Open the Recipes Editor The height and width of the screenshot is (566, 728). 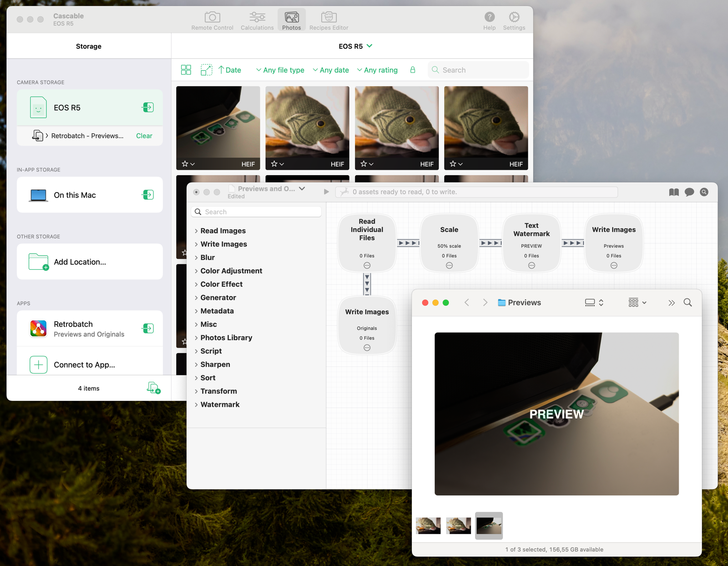tap(329, 21)
